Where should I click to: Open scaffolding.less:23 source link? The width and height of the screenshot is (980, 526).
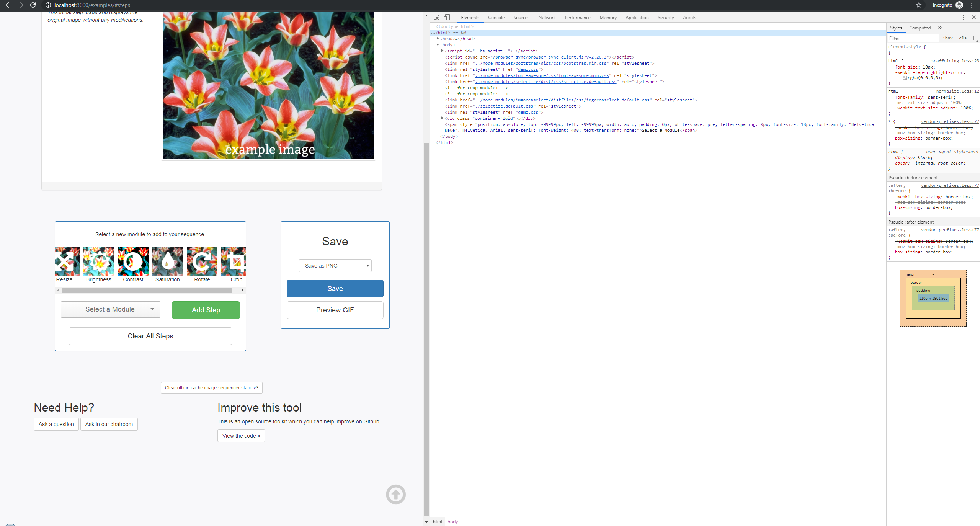point(955,61)
